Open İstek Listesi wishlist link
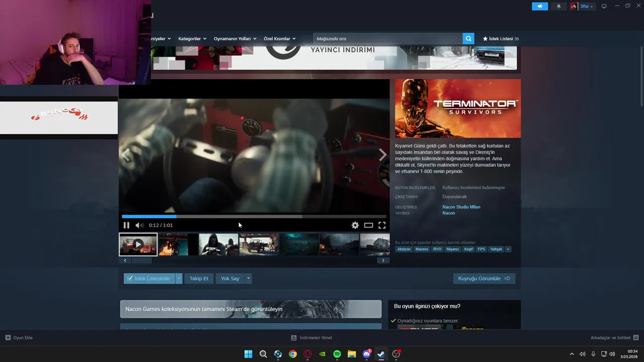Viewport: 644px width, 362px height. pyautogui.click(x=501, y=39)
